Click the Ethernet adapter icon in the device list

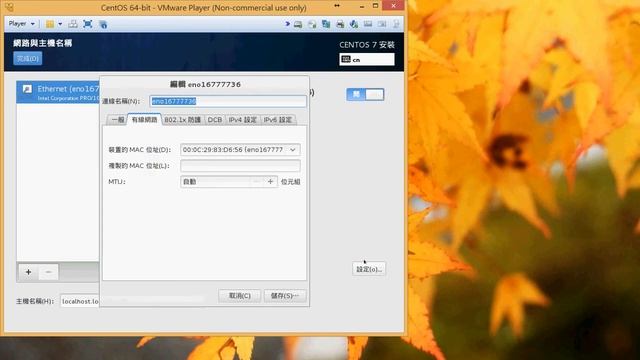[27, 89]
